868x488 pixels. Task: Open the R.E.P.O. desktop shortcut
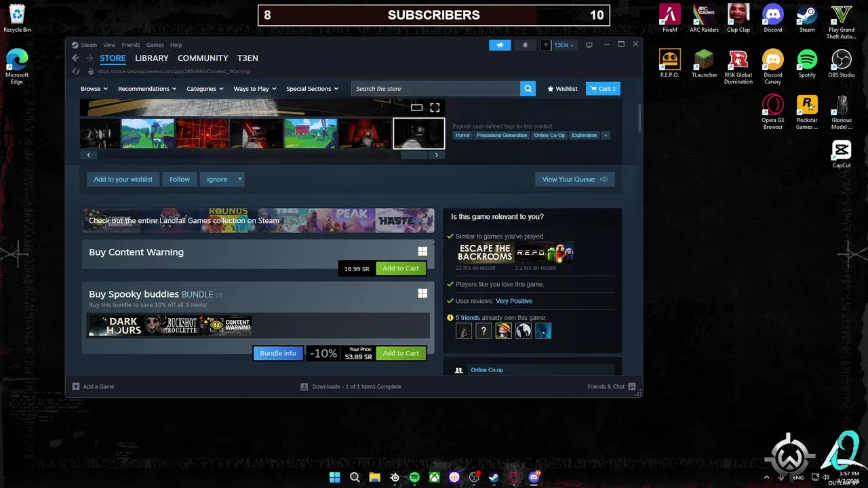[669, 64]
